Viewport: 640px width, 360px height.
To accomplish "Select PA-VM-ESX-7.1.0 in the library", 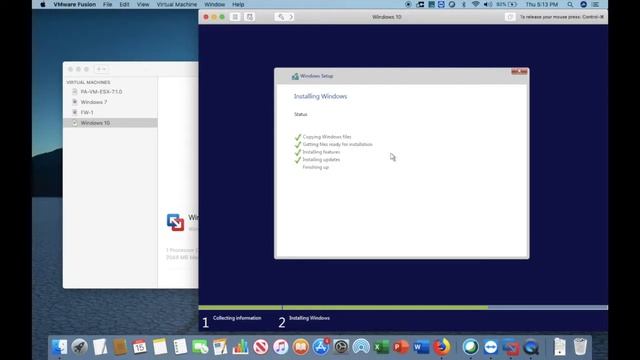I will (x=101, y=92).
